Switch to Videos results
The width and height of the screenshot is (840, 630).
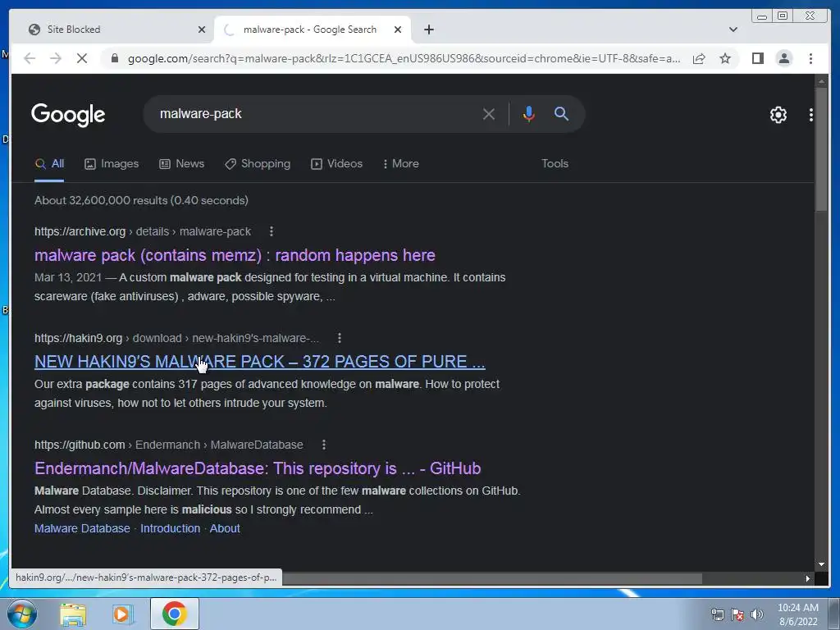pos(337,164)
